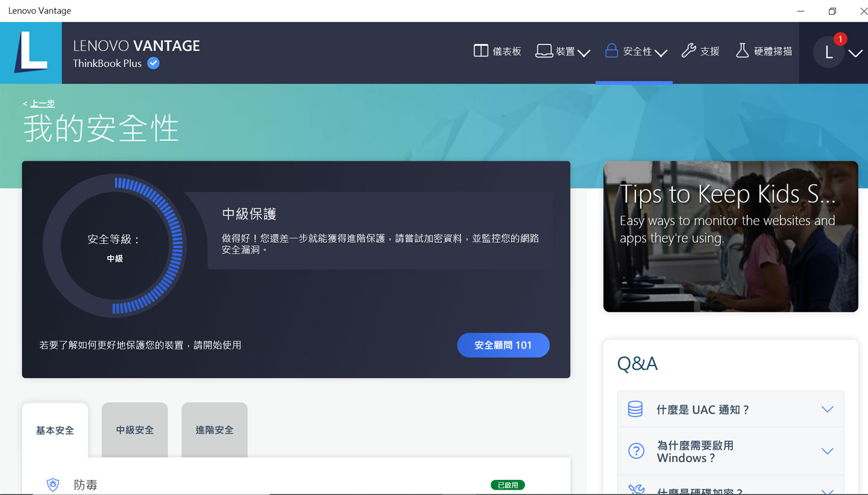This screenshot has width=868, height=495.
Task: Switch to the 進階安全 tab
Action: [x=215, y=430]
